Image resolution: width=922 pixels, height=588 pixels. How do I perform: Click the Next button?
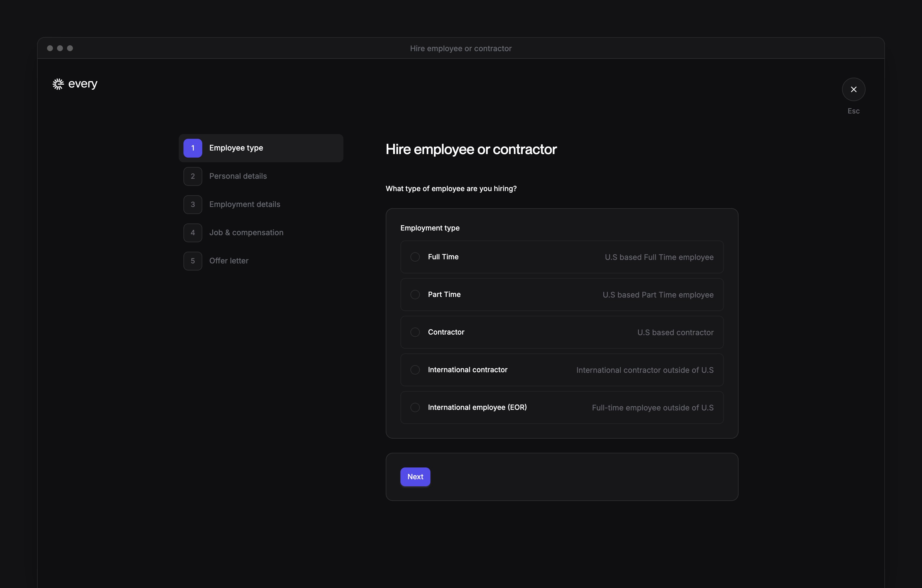(x=415, y=477)
